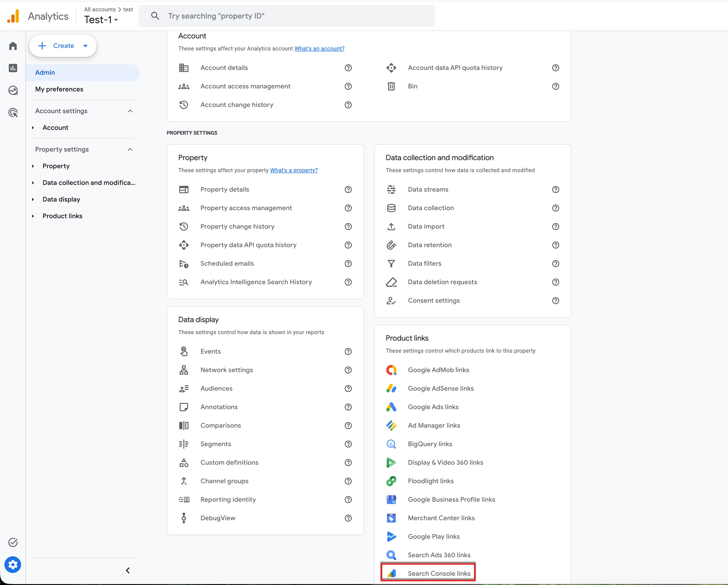Select Admin in the side menu

pyautogui.click(x=83, y=72)
